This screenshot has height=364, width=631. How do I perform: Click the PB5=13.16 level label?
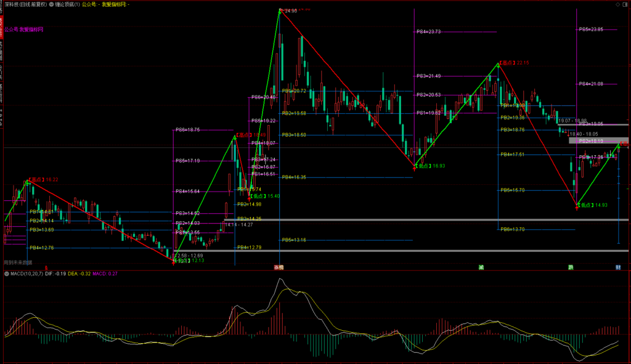294,240
